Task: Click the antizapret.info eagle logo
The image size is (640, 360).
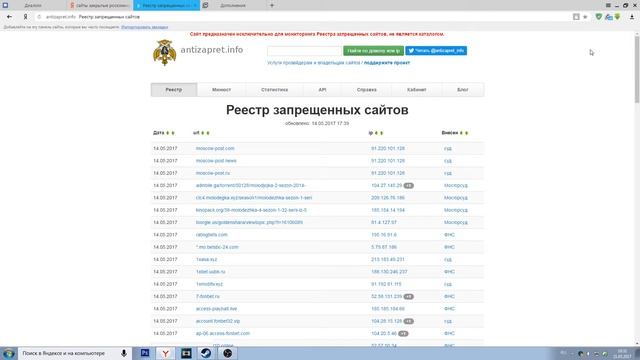Action: click(164, 52)
